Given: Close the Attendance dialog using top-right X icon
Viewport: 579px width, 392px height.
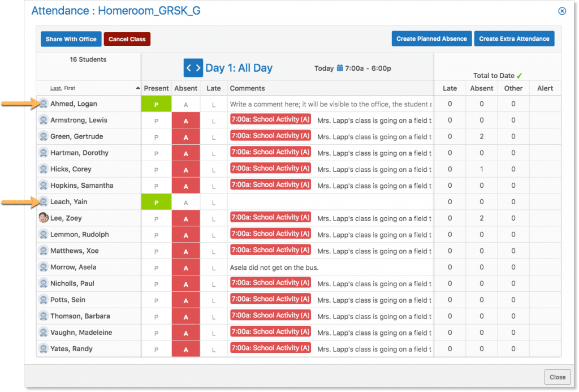Looking at the screenshot, I should coord(561,11).
